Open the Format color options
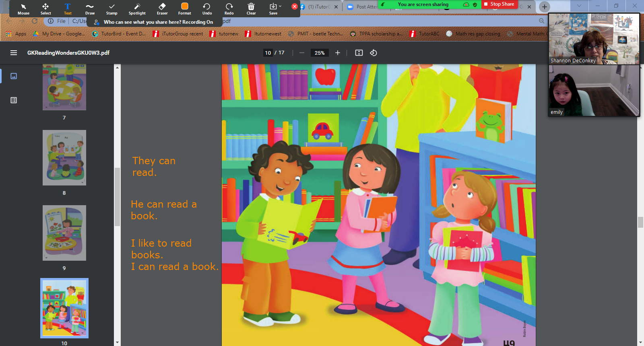Screen dimensions: 644x346 [185, 9]
